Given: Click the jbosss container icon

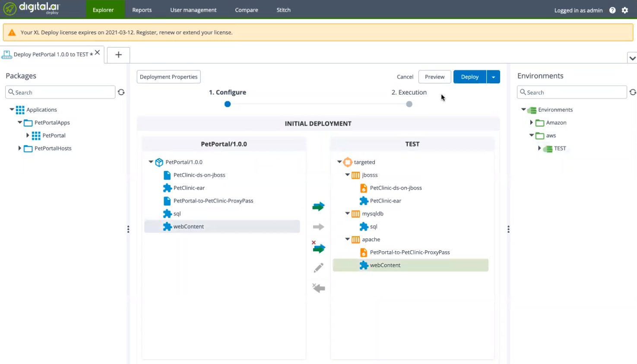Looking at the screenshot, I should pyautogui.click(x=355, y=175).
